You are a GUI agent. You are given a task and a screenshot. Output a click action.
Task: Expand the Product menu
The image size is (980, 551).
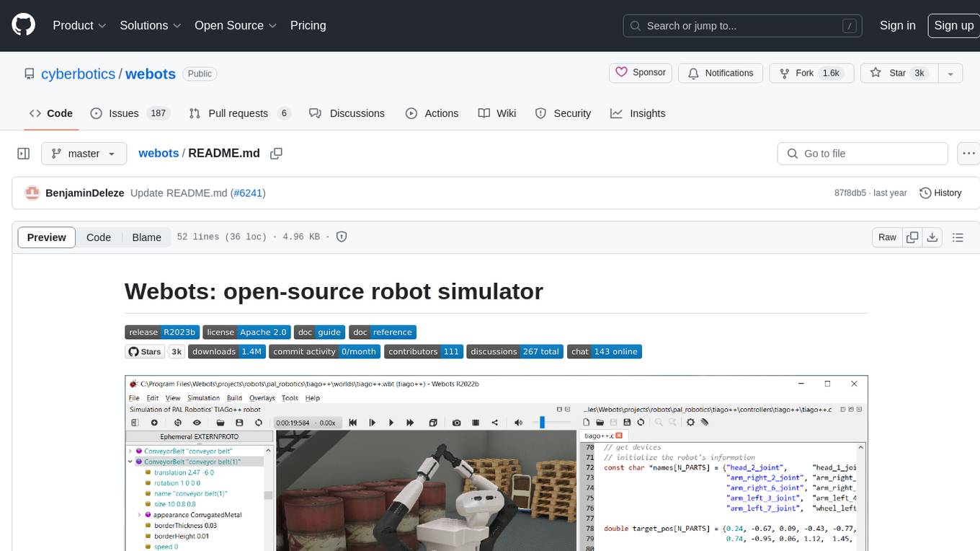(79, 25)
